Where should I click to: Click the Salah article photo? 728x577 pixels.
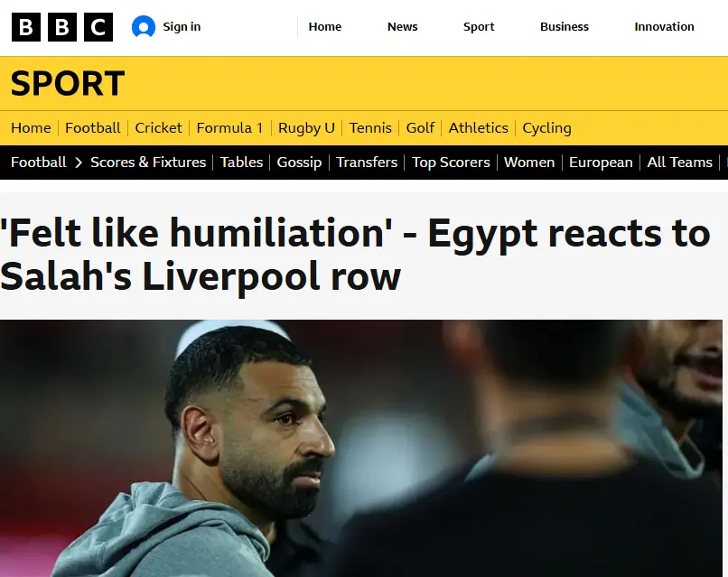click(361, 449)
